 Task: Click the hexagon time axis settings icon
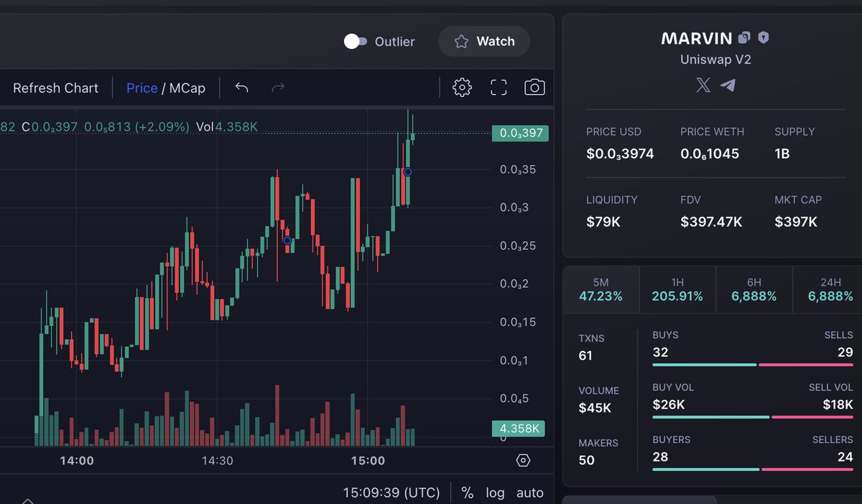coord(523,460)
